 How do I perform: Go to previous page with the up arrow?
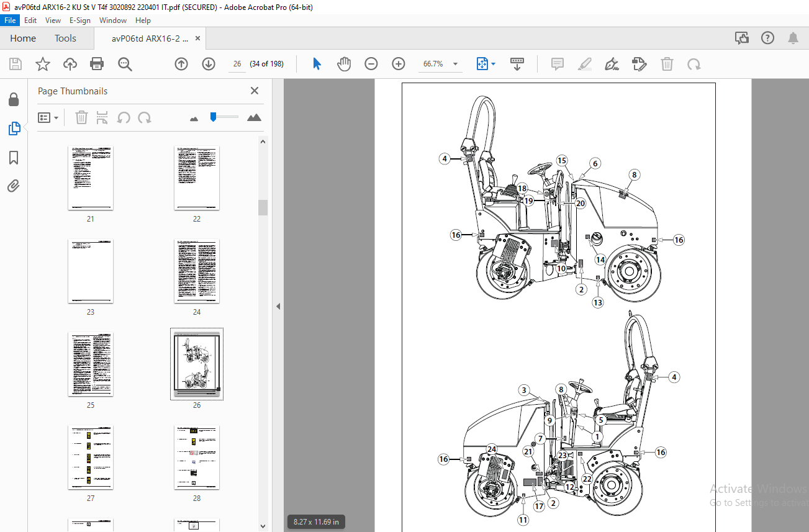tap(181, 64)
